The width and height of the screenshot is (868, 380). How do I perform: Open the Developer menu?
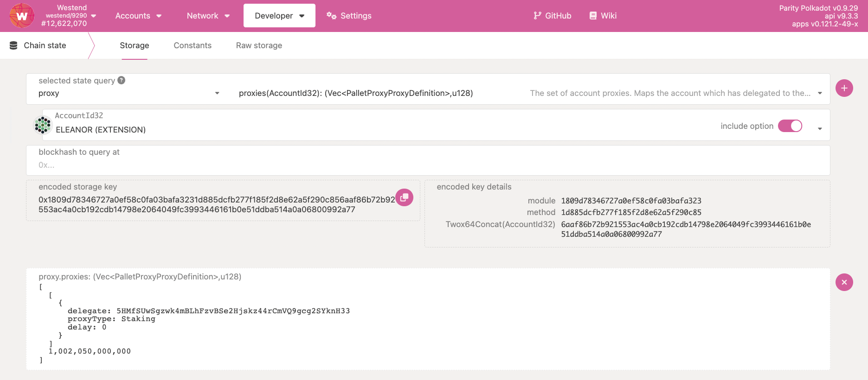click(x=279, y=16)
